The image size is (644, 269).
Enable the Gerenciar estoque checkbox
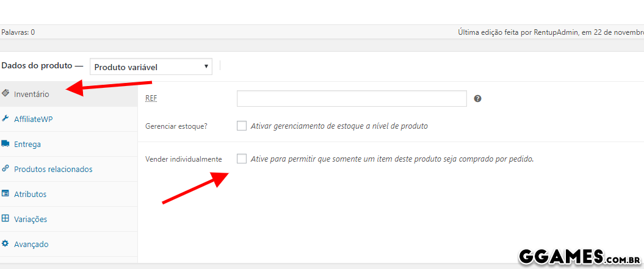pyautogui.click(x=242, y=126)
